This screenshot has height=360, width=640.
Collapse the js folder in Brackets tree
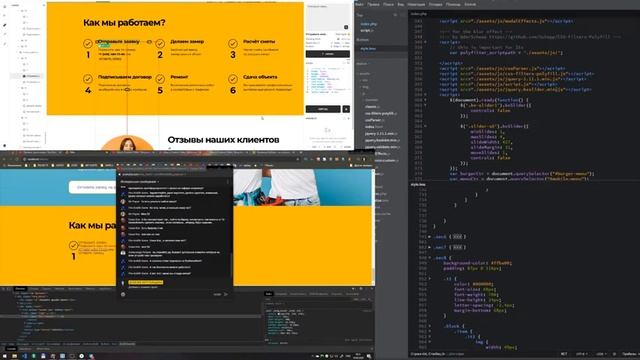point(363,93)
